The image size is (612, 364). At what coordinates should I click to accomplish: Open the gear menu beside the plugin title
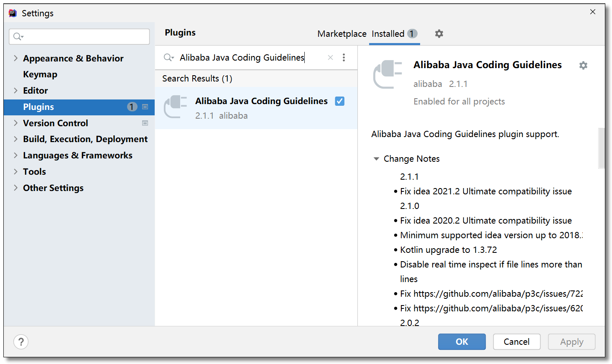tap(583, 65)
